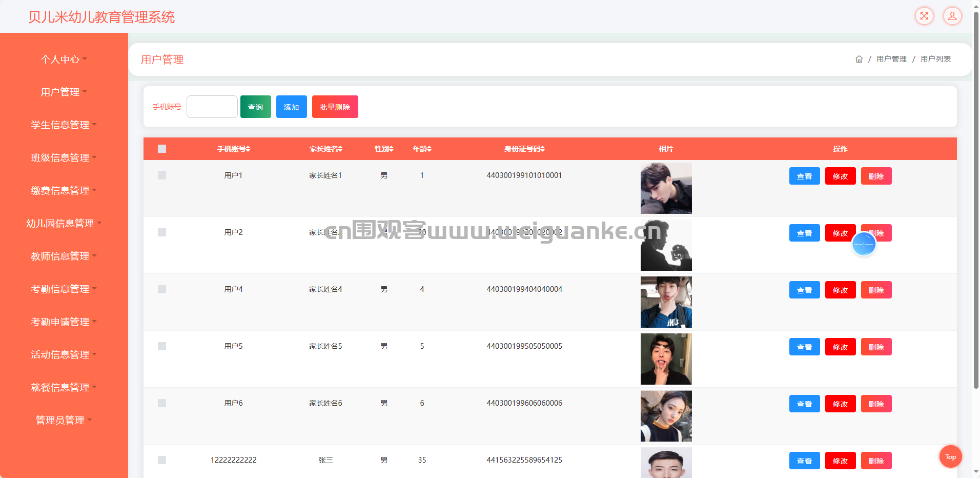980x478 pixels.
Task: Sort table by 年龄 column arrows
Action: click(x=429, y=149)
